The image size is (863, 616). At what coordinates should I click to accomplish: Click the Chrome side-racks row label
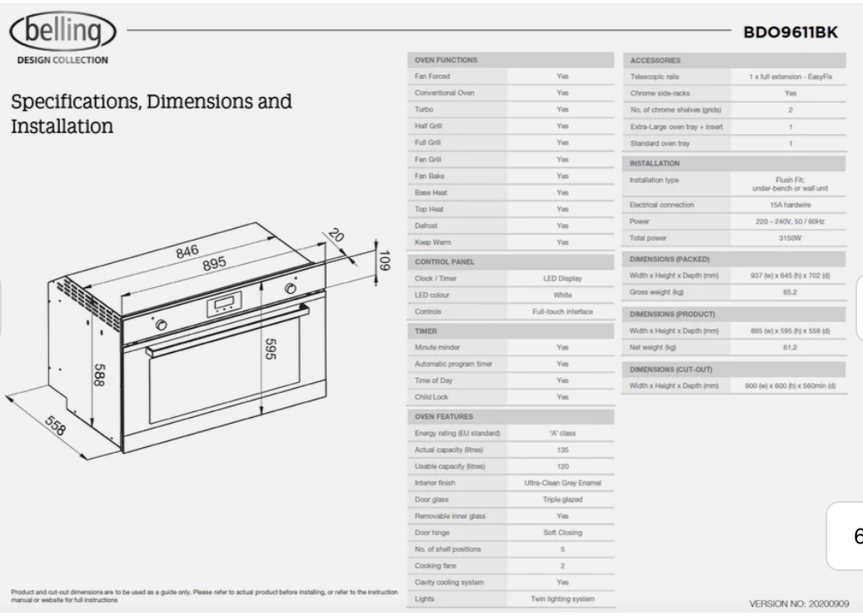(x=660, y=93)
